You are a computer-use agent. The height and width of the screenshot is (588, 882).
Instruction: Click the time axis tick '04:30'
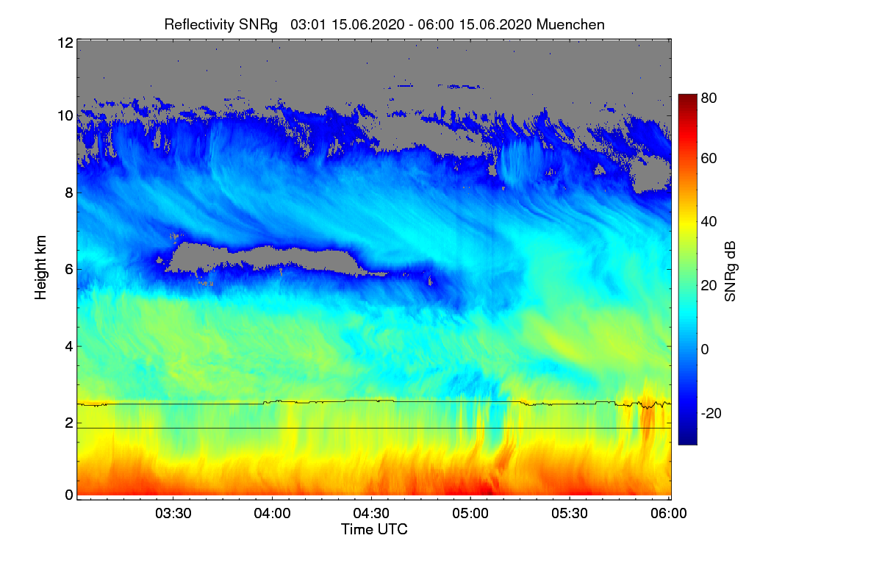tap(372, 514)
